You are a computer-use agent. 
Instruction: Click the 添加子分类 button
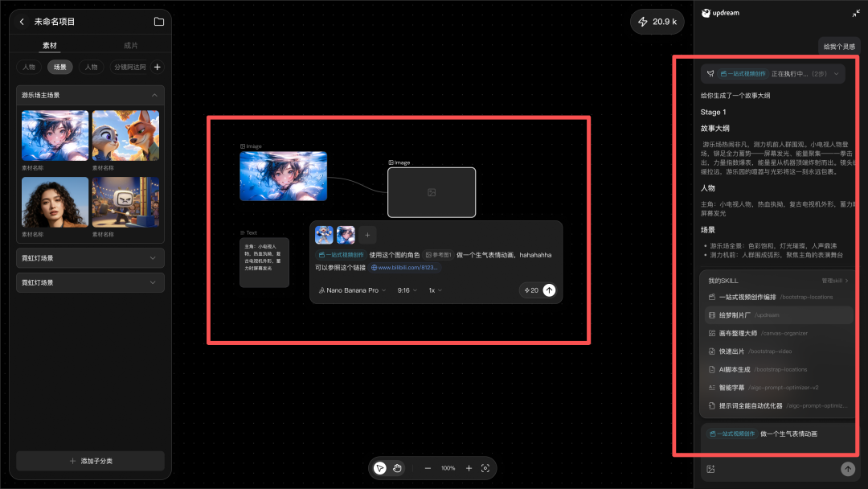(x=89, y=460)
